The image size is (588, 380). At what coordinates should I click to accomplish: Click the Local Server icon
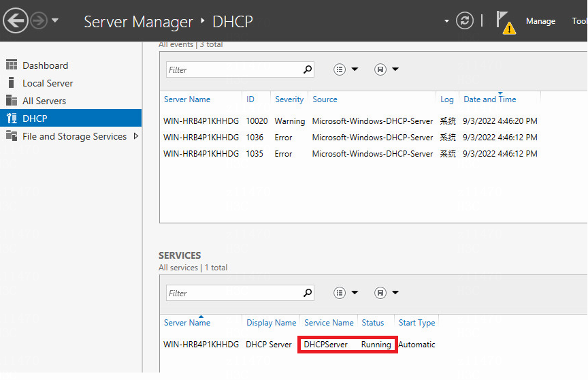click(12, 82)
